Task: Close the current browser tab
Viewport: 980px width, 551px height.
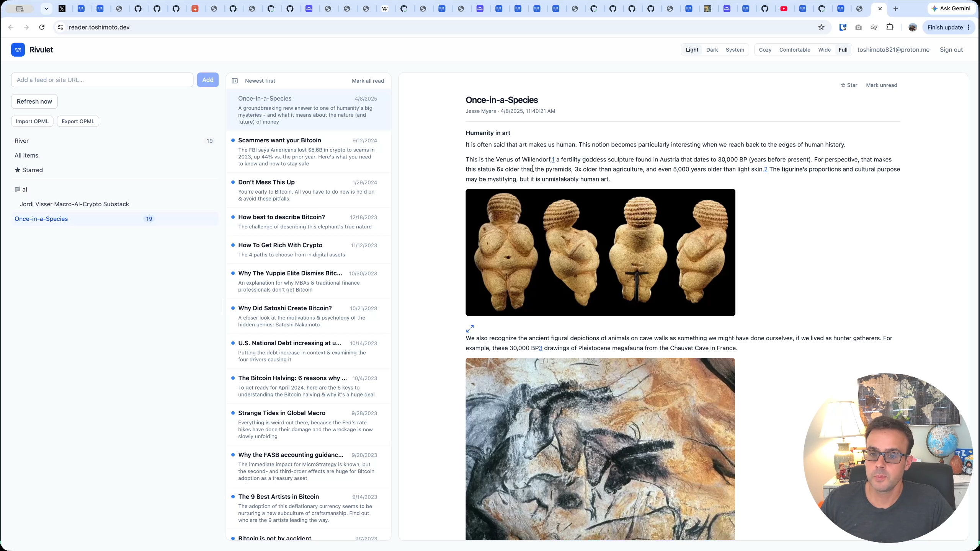Action: pyautogui.click(x=880, y=8)
